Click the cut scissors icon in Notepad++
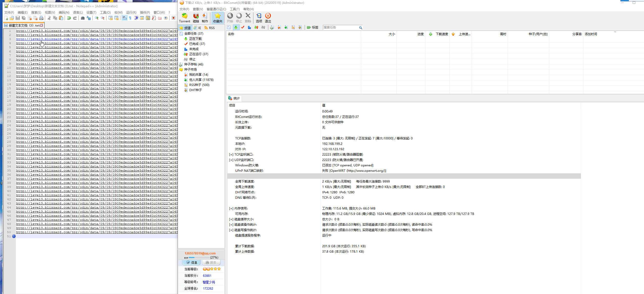Viewport: 644px width, 294px height. coord(49,18)
